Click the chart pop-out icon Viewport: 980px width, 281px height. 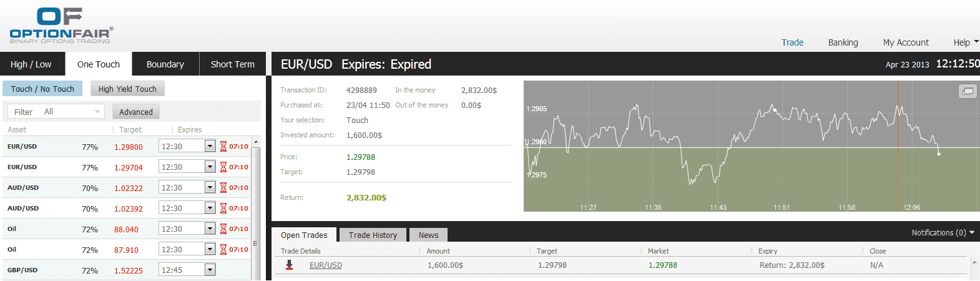click(x=967, y=91)
